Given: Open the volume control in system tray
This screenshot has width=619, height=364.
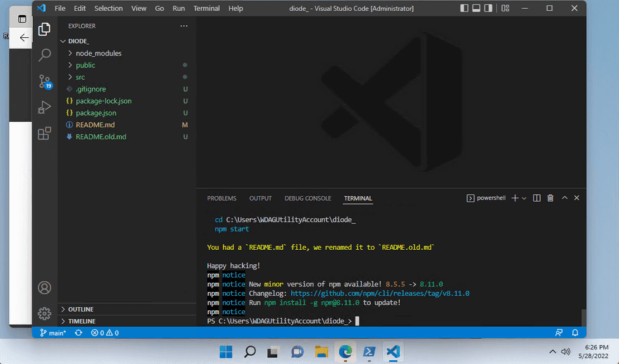Looking at the screenshot, I should tap(565, 351).
